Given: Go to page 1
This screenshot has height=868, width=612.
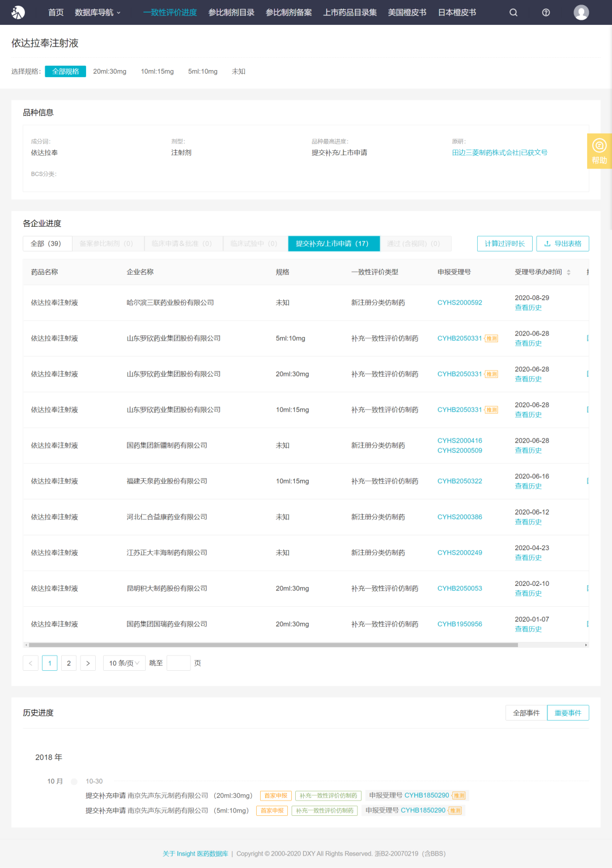Looking at the screenshot, I should click(50, 663).
